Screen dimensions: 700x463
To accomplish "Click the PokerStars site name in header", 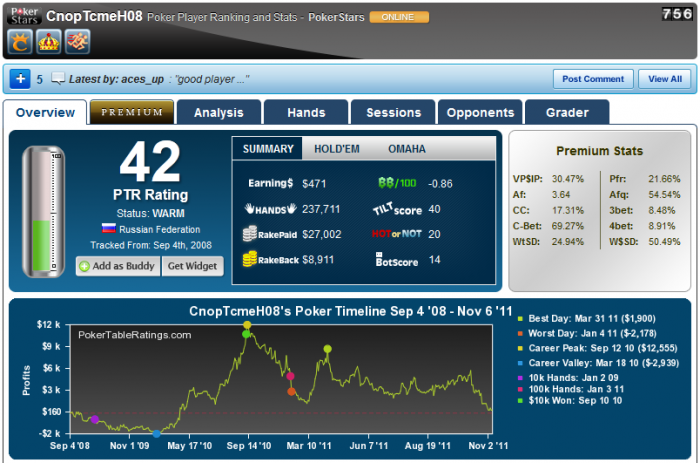I will (x=336, y=17).
